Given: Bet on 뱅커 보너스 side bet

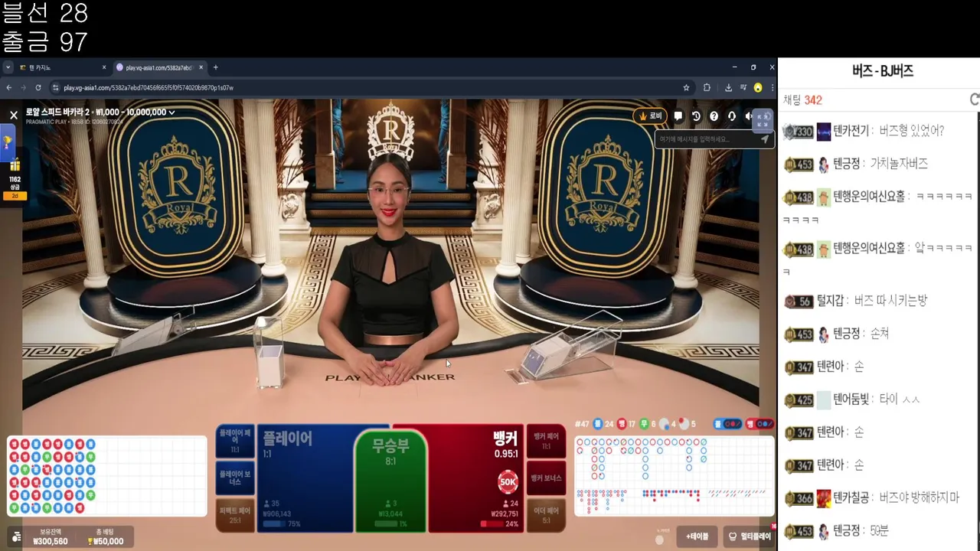Looking at the screenshot, I should click(x=547, y=478).
